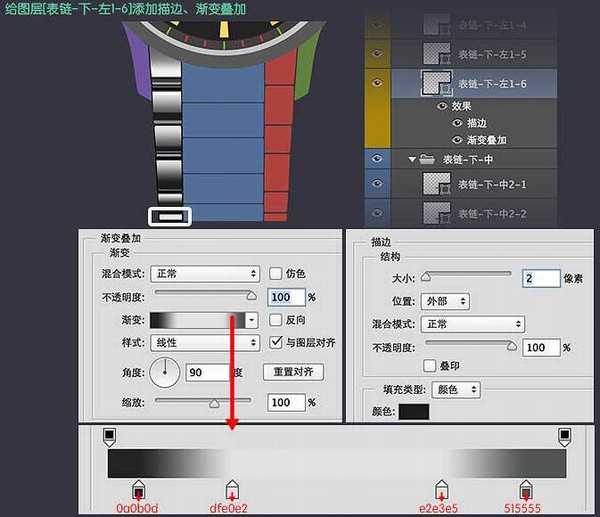600x517 pixels.
Task: Select the dfe0e2 gradient color stop
Action: [232, 490]
